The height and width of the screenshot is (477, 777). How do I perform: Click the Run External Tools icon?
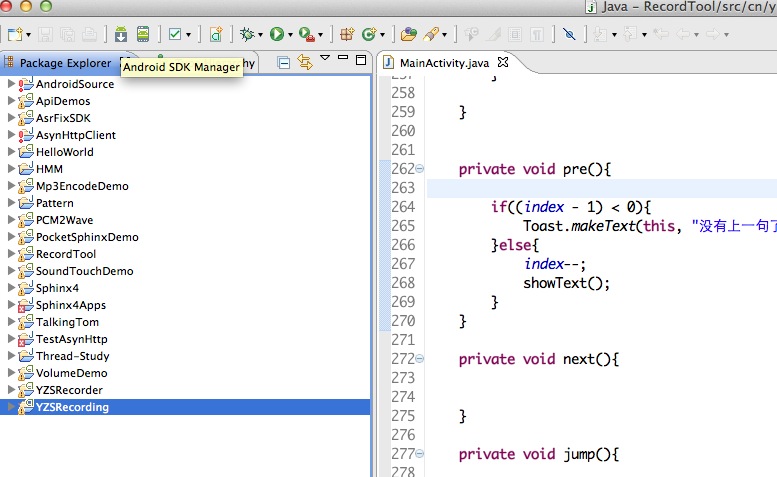tap(307, 34)
